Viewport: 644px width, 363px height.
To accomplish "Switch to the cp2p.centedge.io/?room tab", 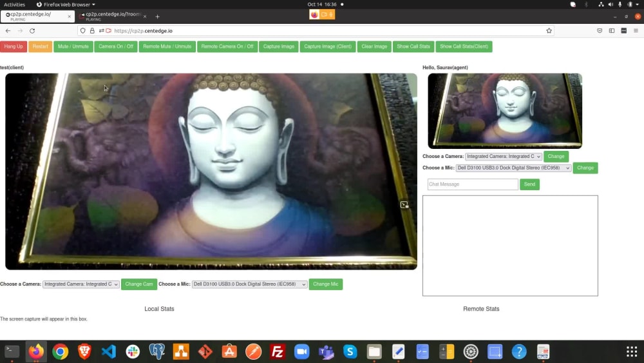I will coord(113,16).
